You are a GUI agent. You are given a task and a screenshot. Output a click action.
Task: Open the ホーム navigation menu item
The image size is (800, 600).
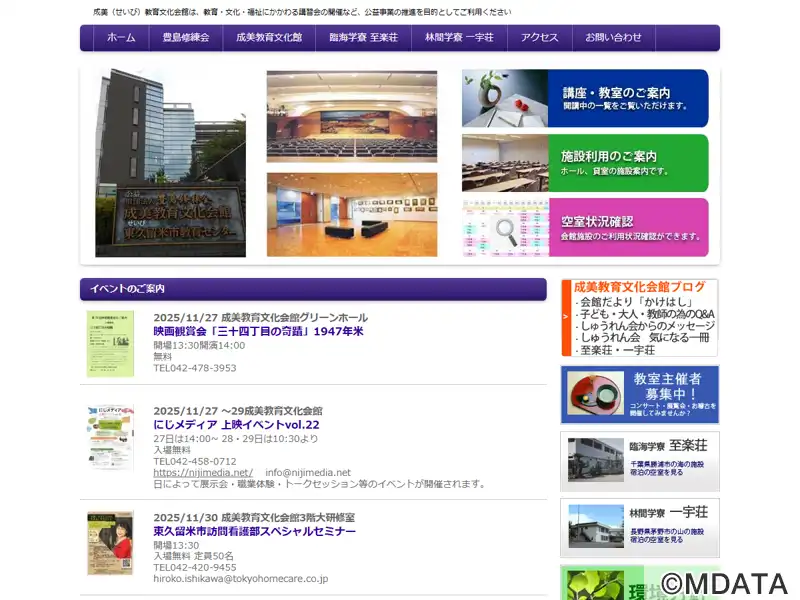[x=121, y=37]
